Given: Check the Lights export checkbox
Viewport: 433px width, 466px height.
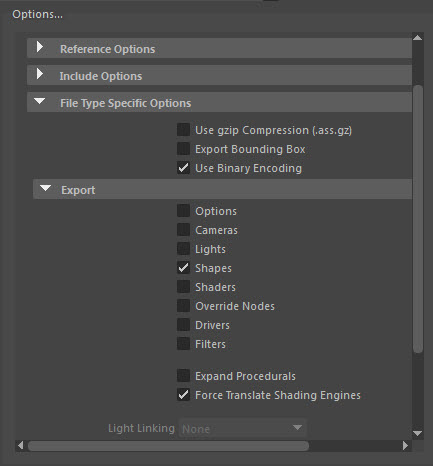Looking at the screenshot, I should pos(183,249).
